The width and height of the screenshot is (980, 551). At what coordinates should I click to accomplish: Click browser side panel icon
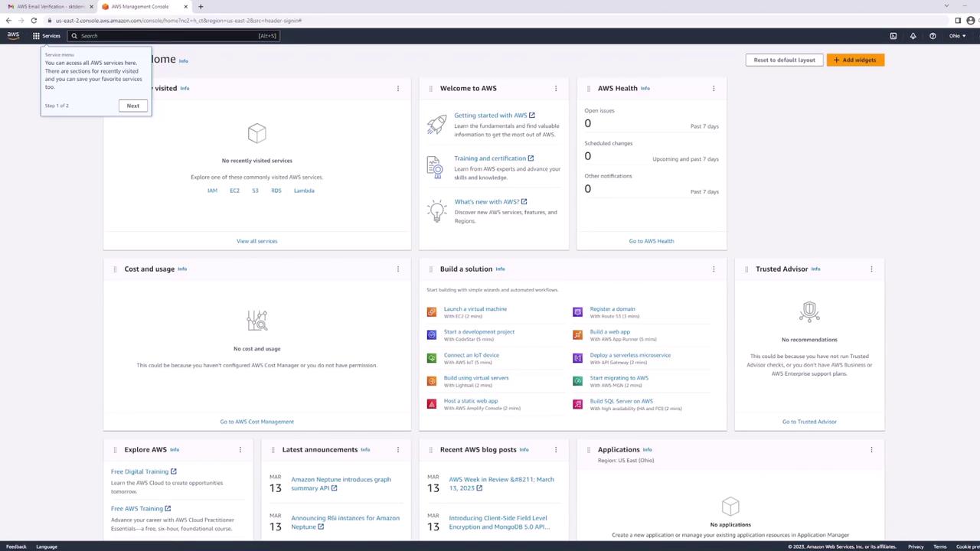click(958, 21)
